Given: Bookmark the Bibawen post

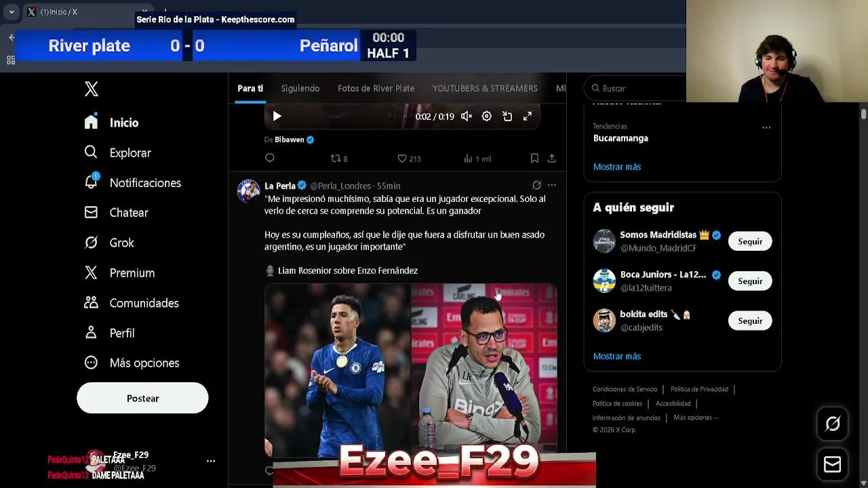Looking at the screenshot, I should [x=534, y=159].
